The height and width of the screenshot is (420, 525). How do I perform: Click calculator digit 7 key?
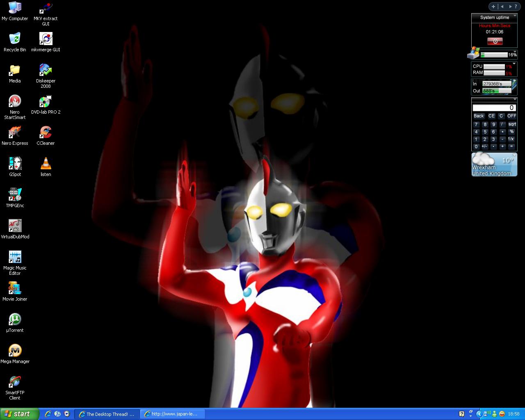[476, 125]
